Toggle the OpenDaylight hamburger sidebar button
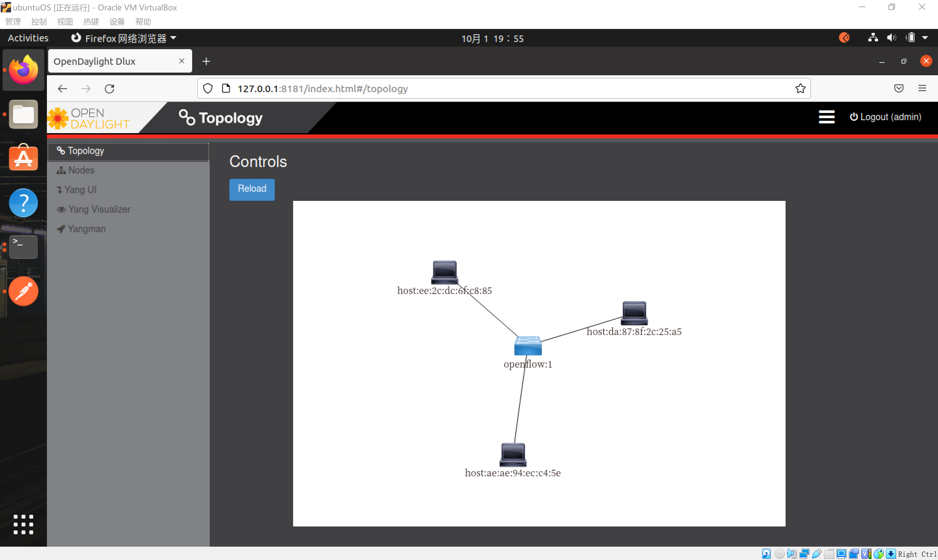 pyautogui.click(x=826, y=117)
